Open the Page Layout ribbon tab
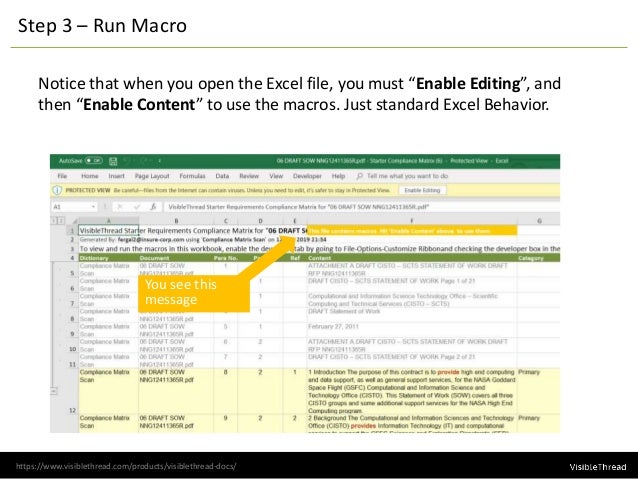 152,176
